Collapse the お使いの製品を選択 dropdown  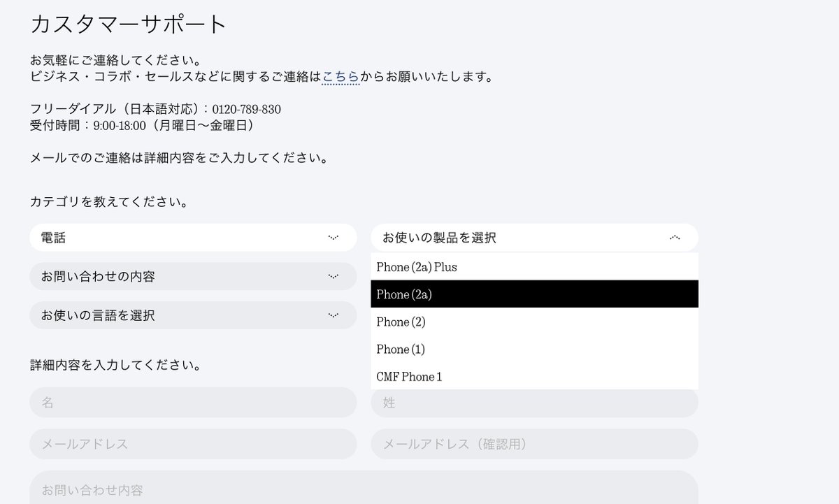pyautogui.click(x=534, y=238)
